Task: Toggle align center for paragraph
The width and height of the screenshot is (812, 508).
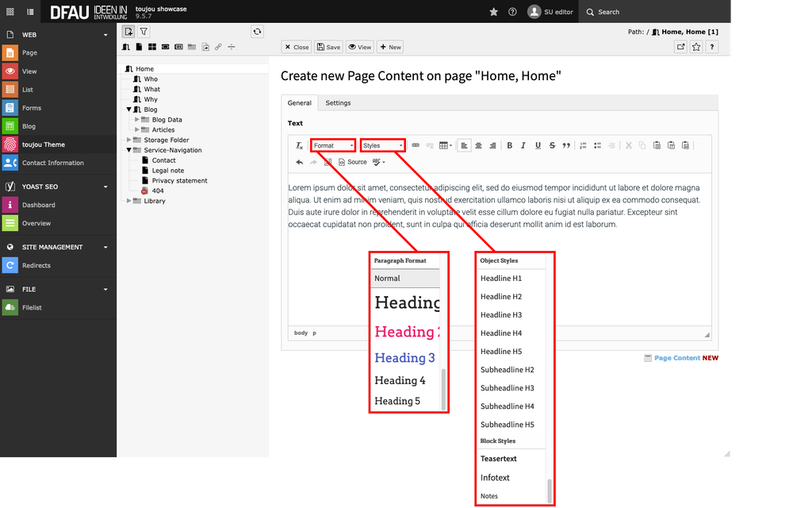Action: 478,145
